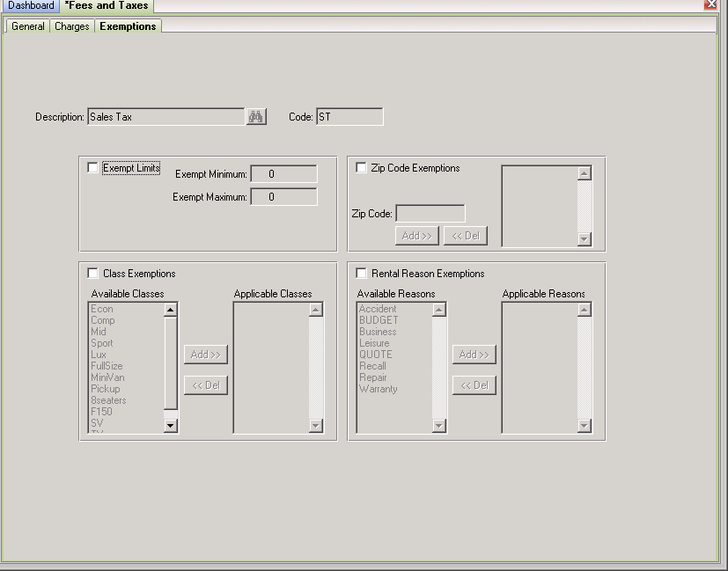The image size is (728, 571).
Task: Check the Zip Code Exemptions box
Action: [x=361, y=167]
